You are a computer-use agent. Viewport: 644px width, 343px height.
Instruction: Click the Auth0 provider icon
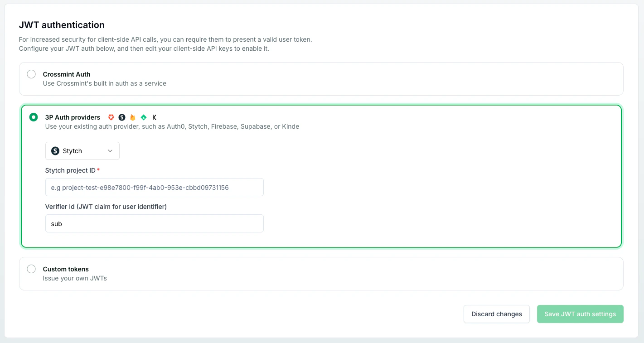click(111, 117)
